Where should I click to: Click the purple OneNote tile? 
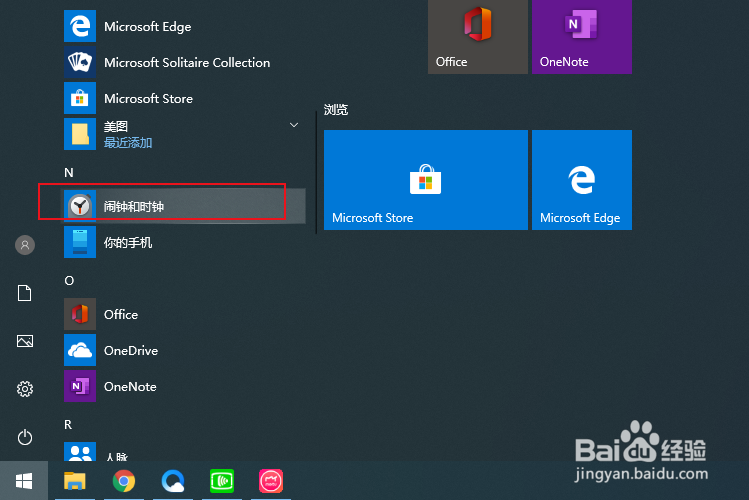click(x=582, y=37)
